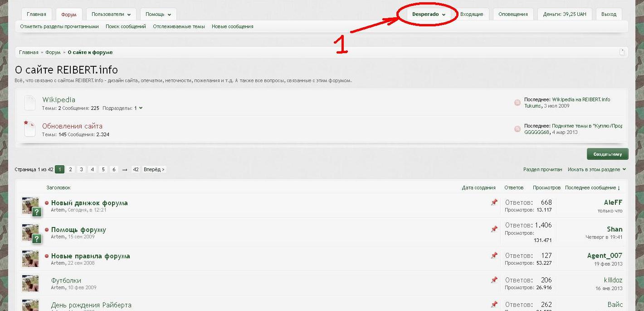
Task: Go to page 3 of topics
Action: (82, 169)
